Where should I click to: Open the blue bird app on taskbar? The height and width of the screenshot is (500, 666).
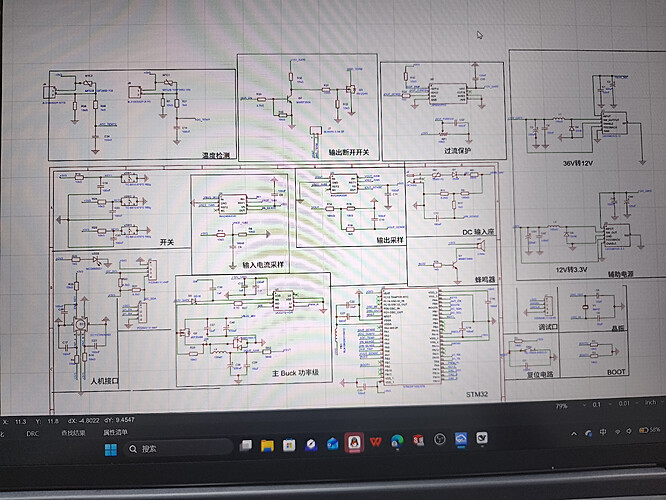pos(311,444)
